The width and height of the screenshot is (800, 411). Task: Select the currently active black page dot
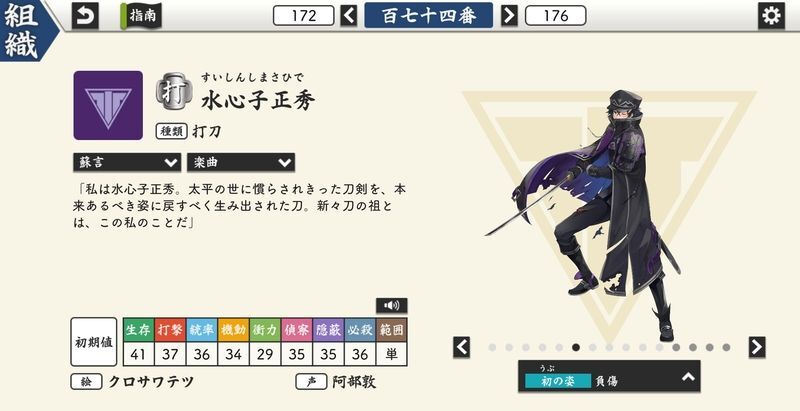576,347
